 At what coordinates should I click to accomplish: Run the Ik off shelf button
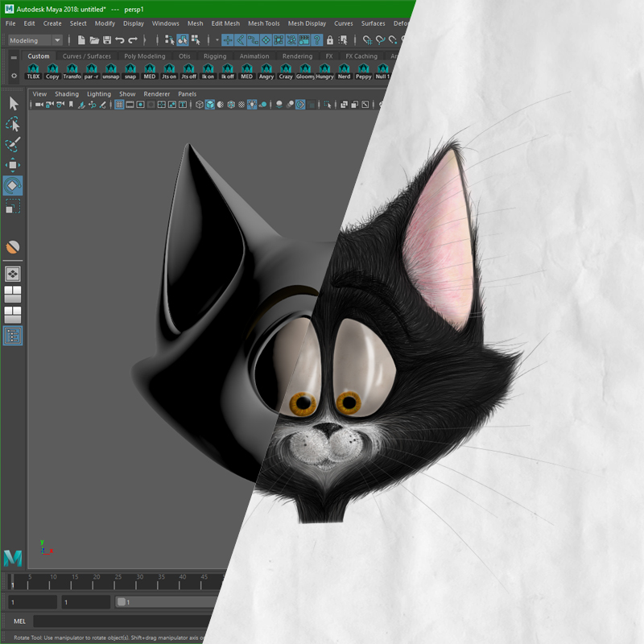[227, 72]
